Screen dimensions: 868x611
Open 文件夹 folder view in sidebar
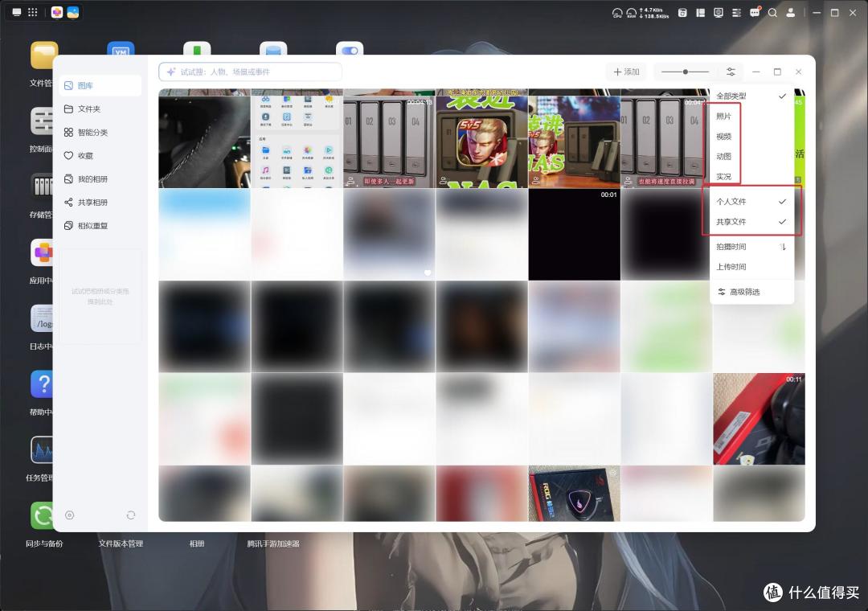(x=100, y=109)
